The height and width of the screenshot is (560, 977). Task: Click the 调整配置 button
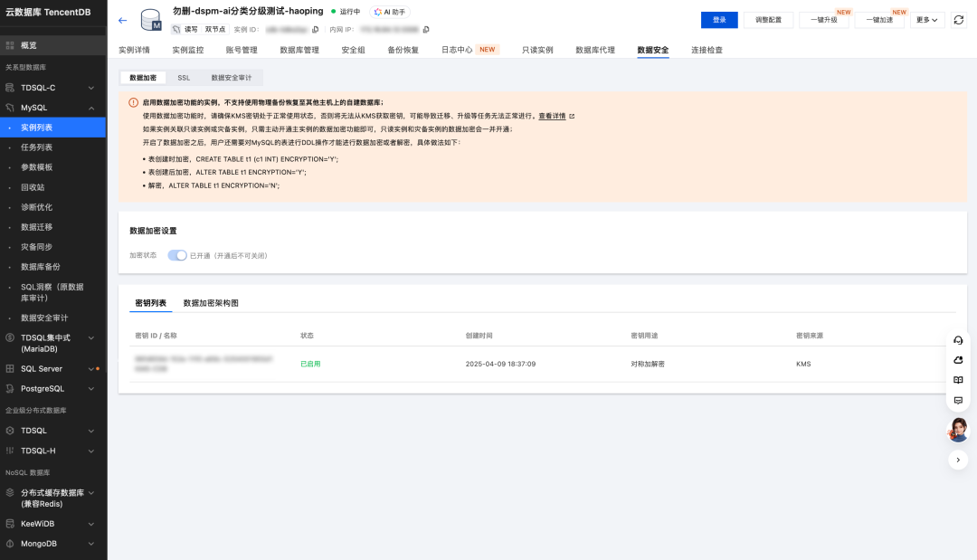768,20
